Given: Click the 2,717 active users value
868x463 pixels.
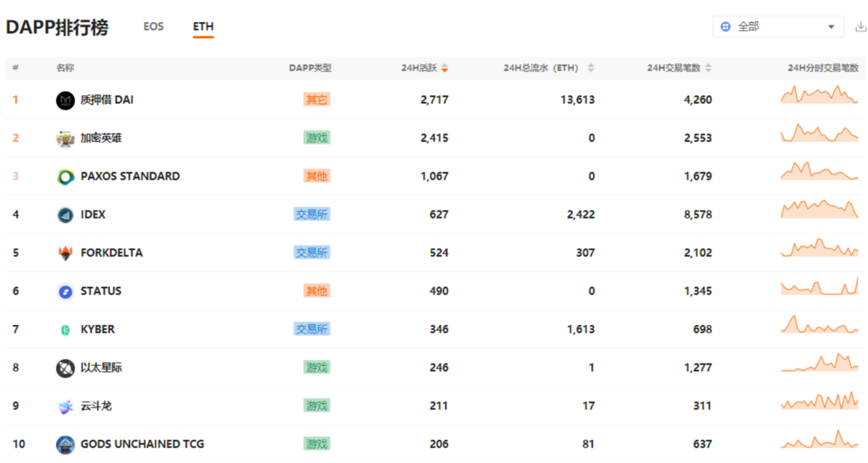Looking at the screenshot, I should click(434, 100).
